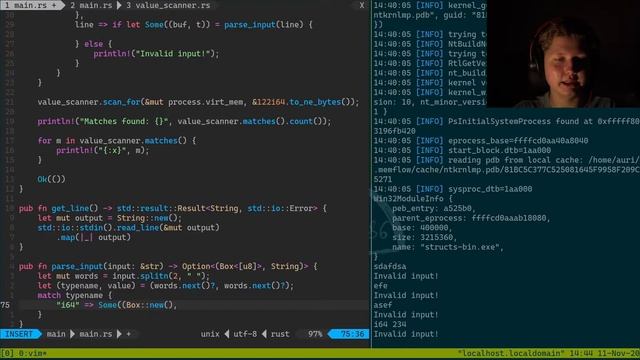Click the 'name: "structs-bin.exe"' output line
640x360 pixels.
coord(448,247)
